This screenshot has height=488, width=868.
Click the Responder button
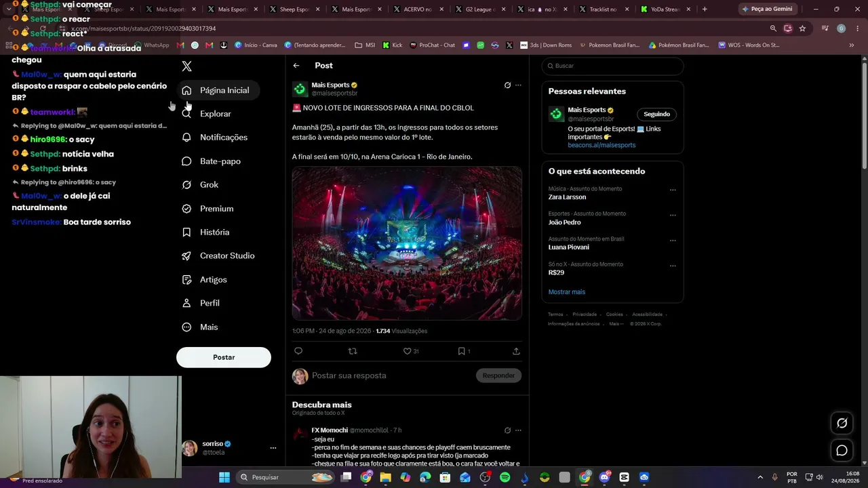tap(498, 375)
